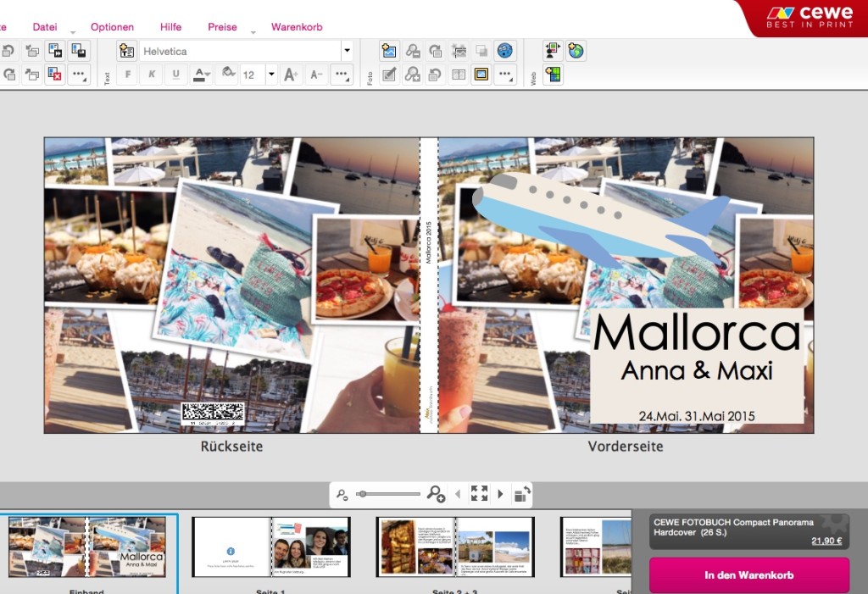Open the Datei menu

(x=45, y=26)
